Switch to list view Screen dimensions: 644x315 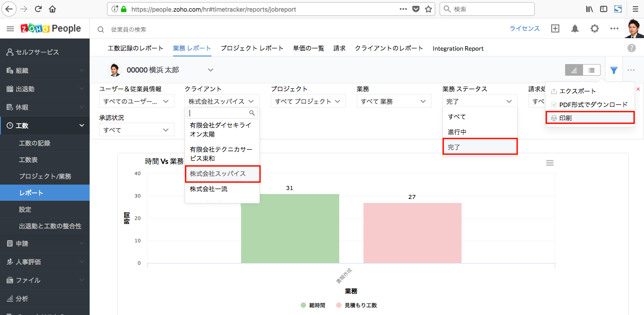coord(592,70)
